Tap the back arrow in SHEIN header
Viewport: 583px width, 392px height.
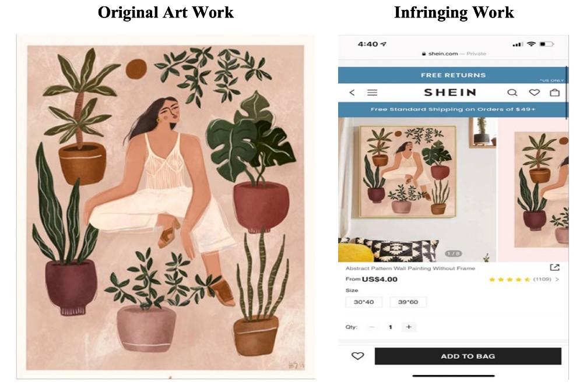[x=352, y=93]
